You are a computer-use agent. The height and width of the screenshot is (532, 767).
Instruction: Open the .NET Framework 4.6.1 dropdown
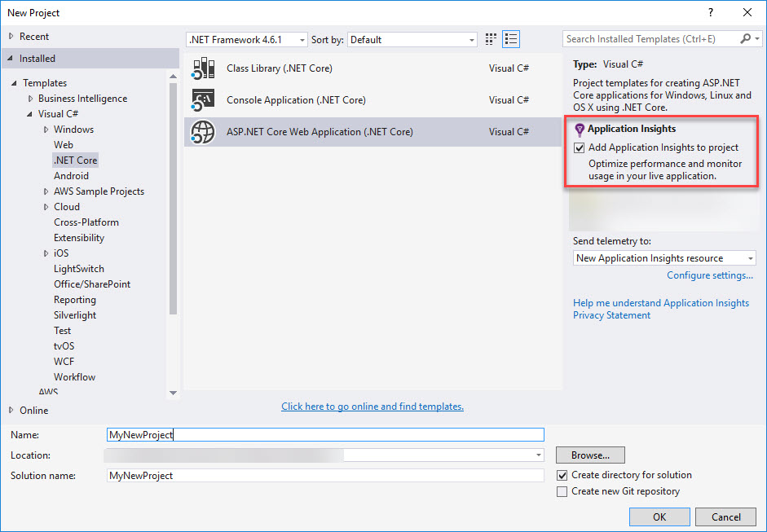pos(247,40)
